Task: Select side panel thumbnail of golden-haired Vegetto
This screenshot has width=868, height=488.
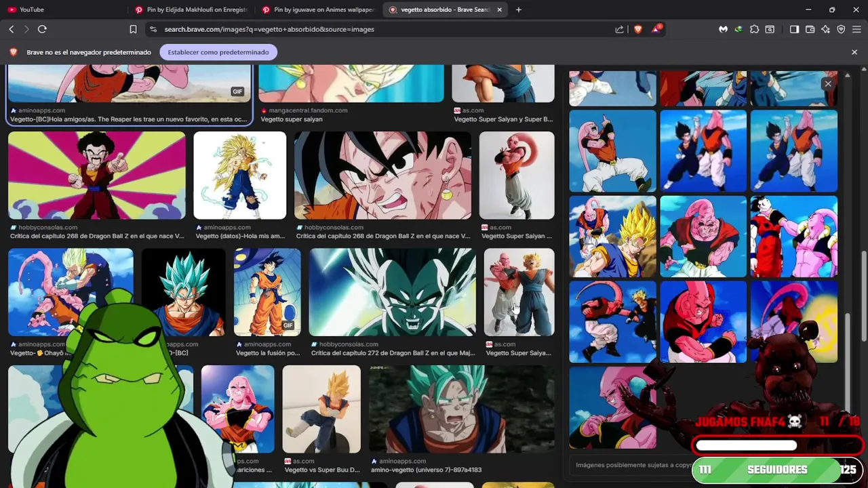Action: point(613,237)
